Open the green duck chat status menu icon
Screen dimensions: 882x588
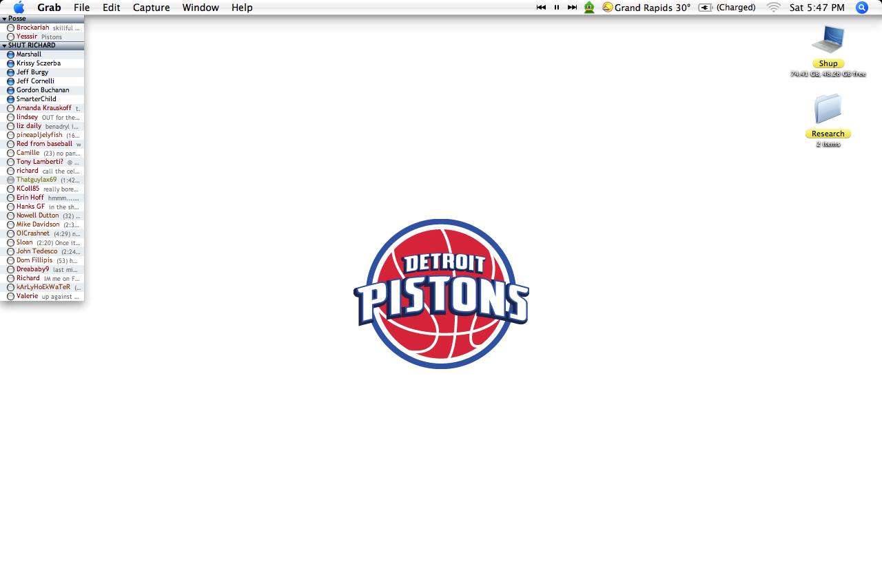click(x=589, y=8)
